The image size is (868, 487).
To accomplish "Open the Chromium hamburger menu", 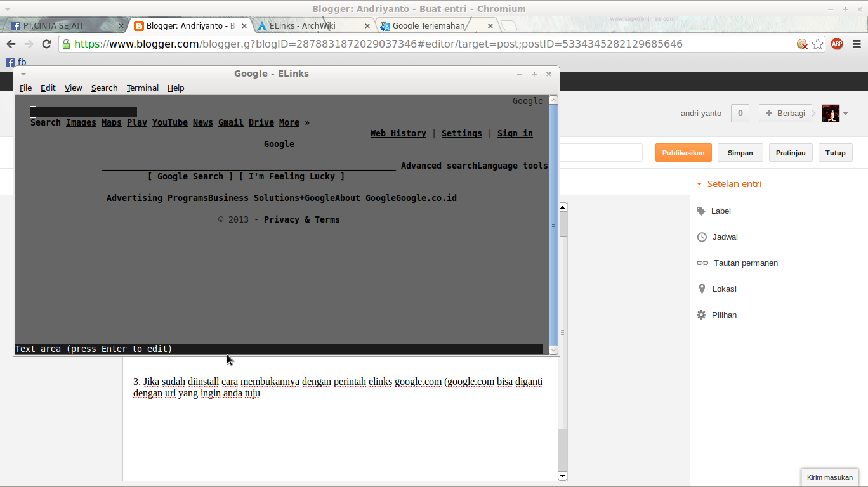I will pos(857,44).
